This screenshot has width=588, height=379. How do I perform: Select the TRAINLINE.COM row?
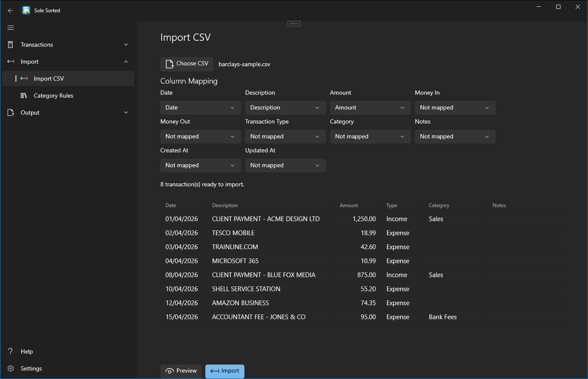coord(362,247)
